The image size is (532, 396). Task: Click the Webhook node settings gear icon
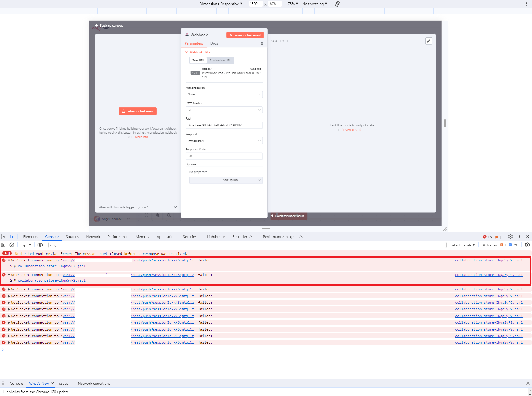262,44
